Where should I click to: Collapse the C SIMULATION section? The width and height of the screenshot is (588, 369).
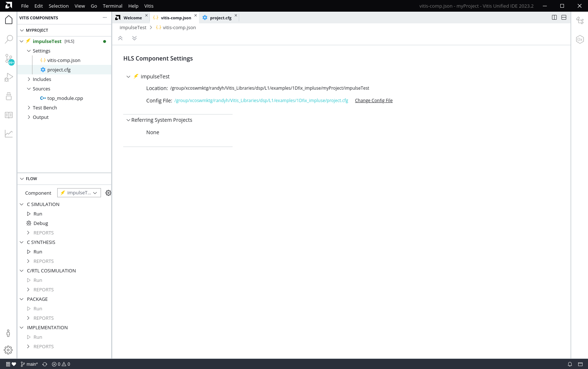click(22, 204)
